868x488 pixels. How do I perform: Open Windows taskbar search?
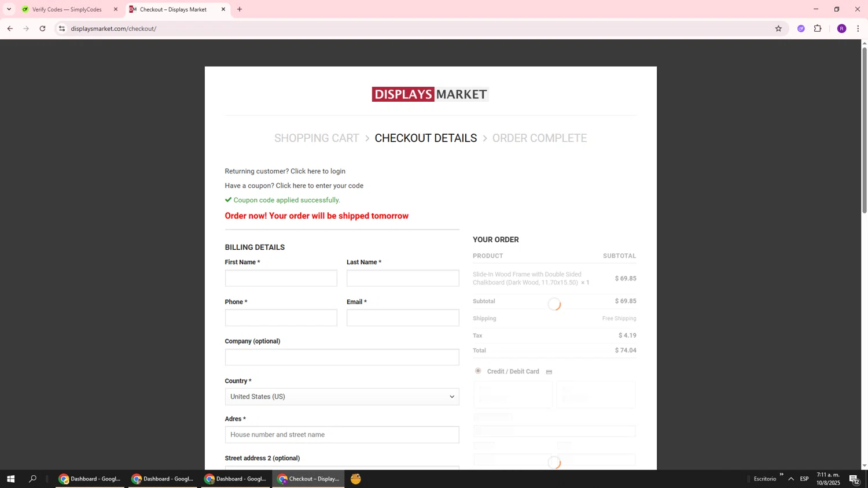point(32,479)
